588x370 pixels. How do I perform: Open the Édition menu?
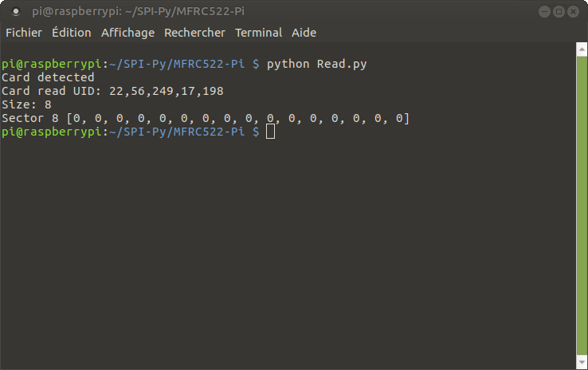(x=72, y=33)
